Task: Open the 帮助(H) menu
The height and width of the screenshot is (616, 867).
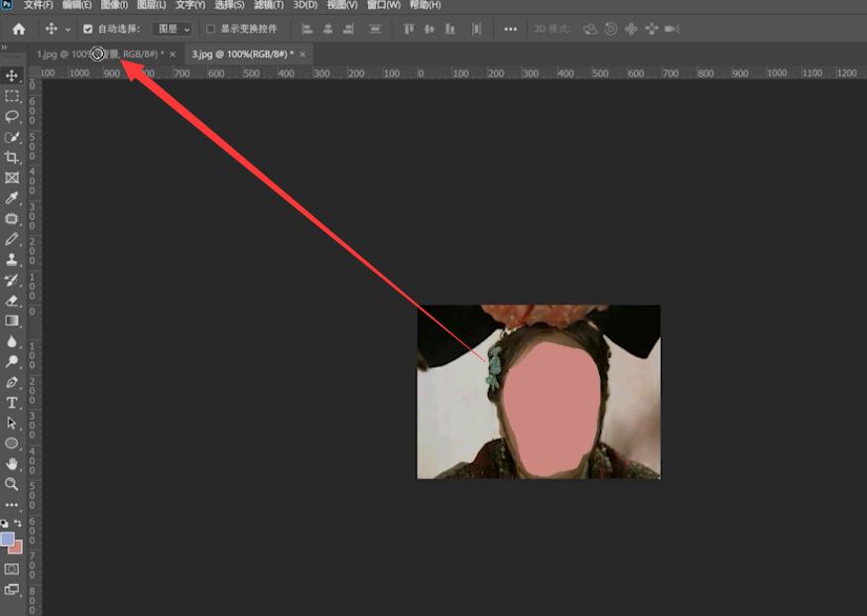Action: coord(426,5)
